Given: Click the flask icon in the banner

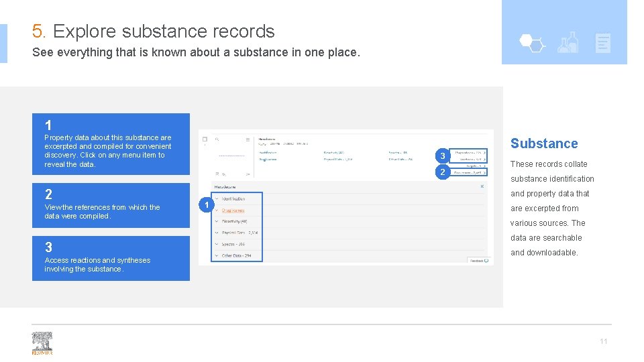Looking at the screenshot, I should [568, 42].
